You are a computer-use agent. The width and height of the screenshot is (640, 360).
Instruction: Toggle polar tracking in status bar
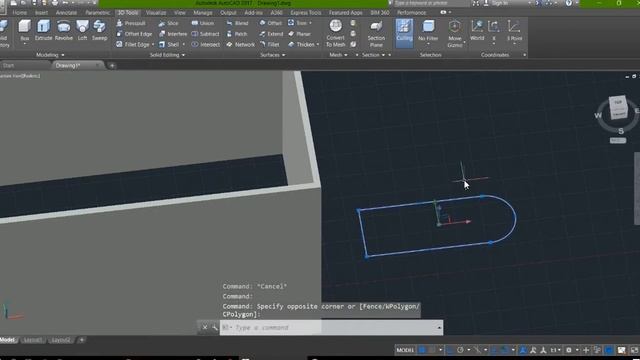pos(460,350)
